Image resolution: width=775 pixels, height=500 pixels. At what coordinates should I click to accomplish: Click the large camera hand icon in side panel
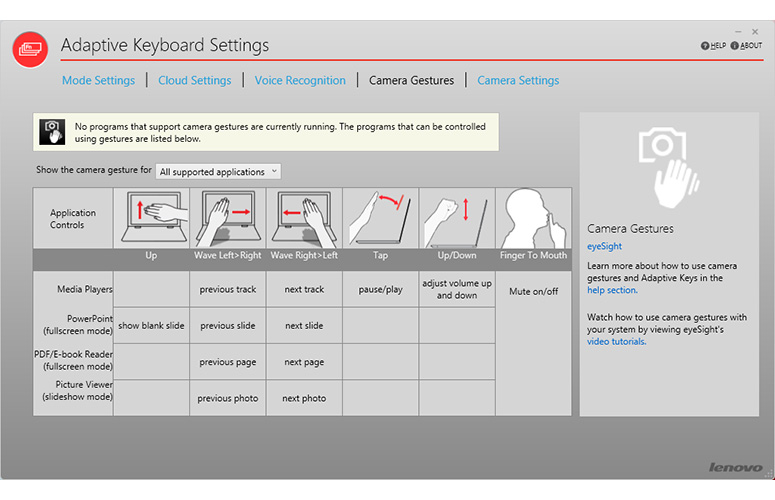tap(668, 167)
